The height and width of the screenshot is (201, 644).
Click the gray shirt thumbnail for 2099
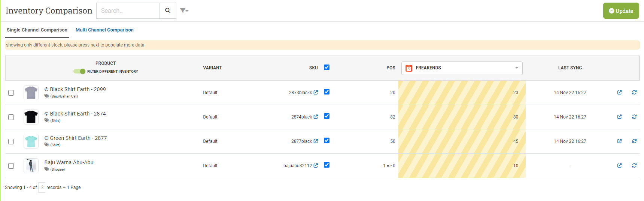(31, 93)
